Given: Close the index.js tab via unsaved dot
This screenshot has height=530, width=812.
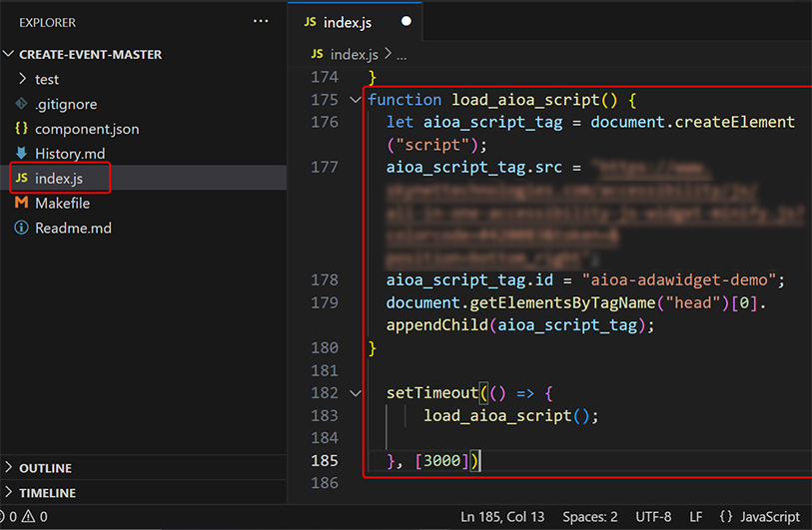Looking at the screenshot, I should tap(406, 21).
